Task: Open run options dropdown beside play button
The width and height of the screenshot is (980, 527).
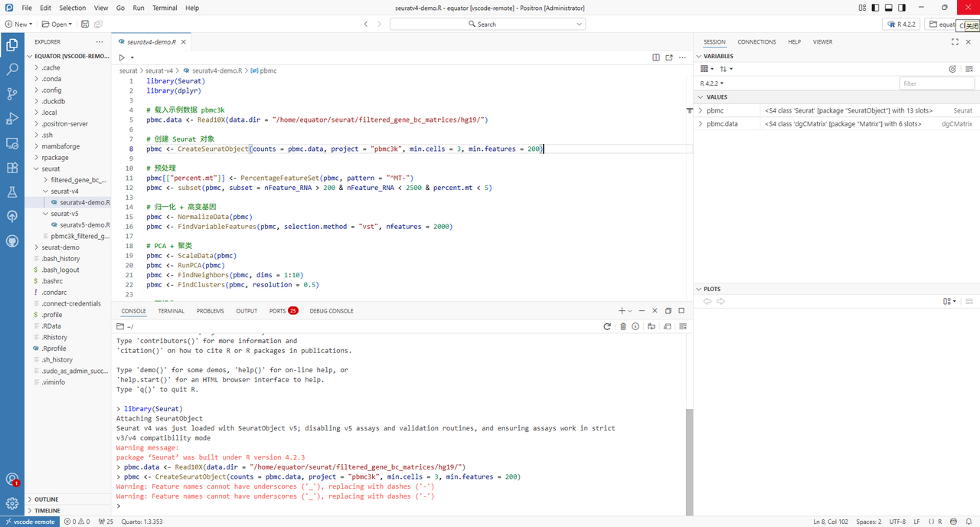Action: click(132, 57)
